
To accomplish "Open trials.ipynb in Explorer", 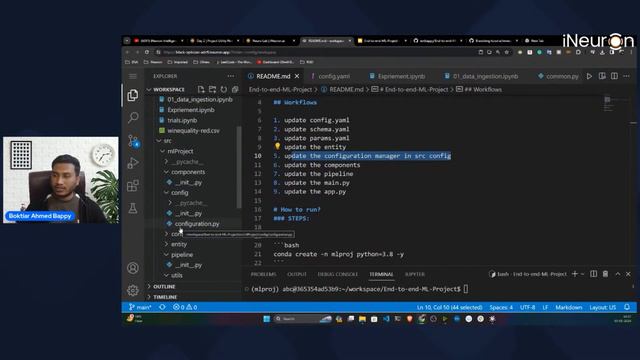I will tap(182, 120).
